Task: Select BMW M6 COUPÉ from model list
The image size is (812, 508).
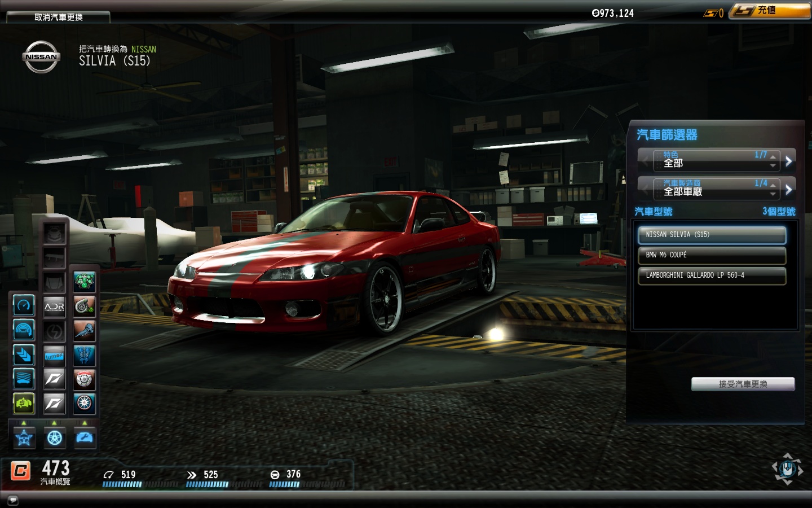Action: click(712, 255)
